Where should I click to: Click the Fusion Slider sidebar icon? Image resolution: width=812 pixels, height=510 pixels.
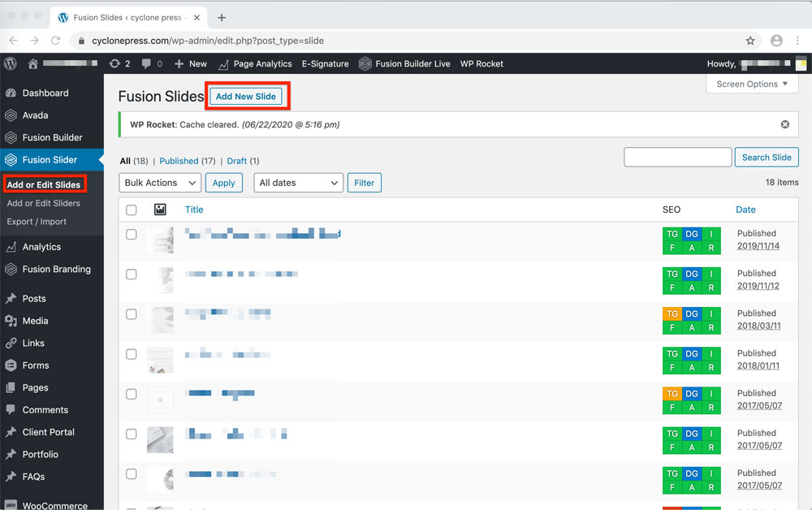pyautogui.click(x=11, y=160)
